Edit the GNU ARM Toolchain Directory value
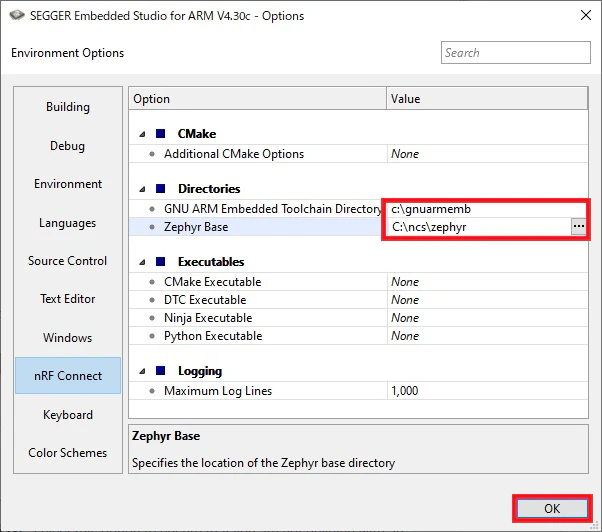Image resolution: width=602 pixels, height=532 pixels. (487, 209)
